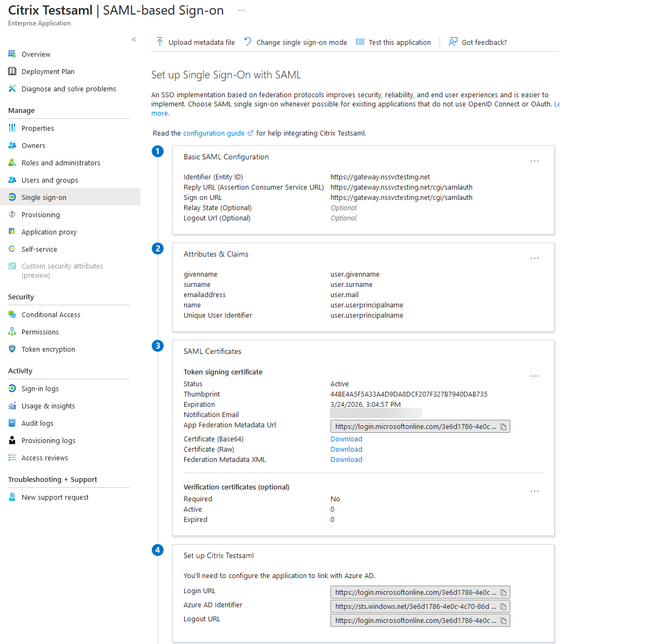Click the Owners people icon

tap(12, 145)
